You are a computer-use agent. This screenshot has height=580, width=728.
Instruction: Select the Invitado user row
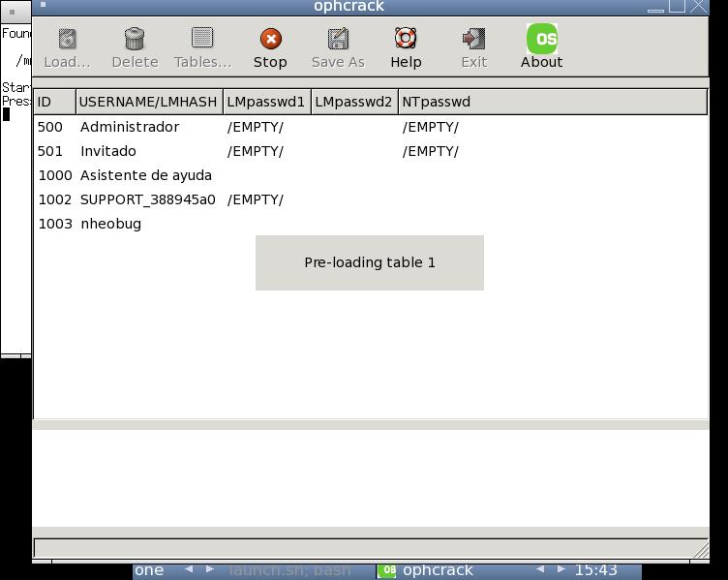[x=371, y=151]
